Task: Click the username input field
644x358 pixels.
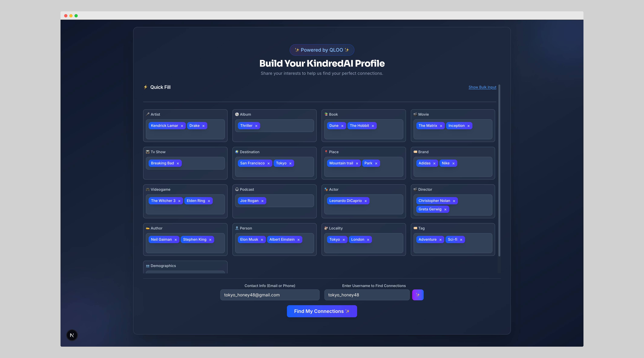Action: tap(367, 295)
